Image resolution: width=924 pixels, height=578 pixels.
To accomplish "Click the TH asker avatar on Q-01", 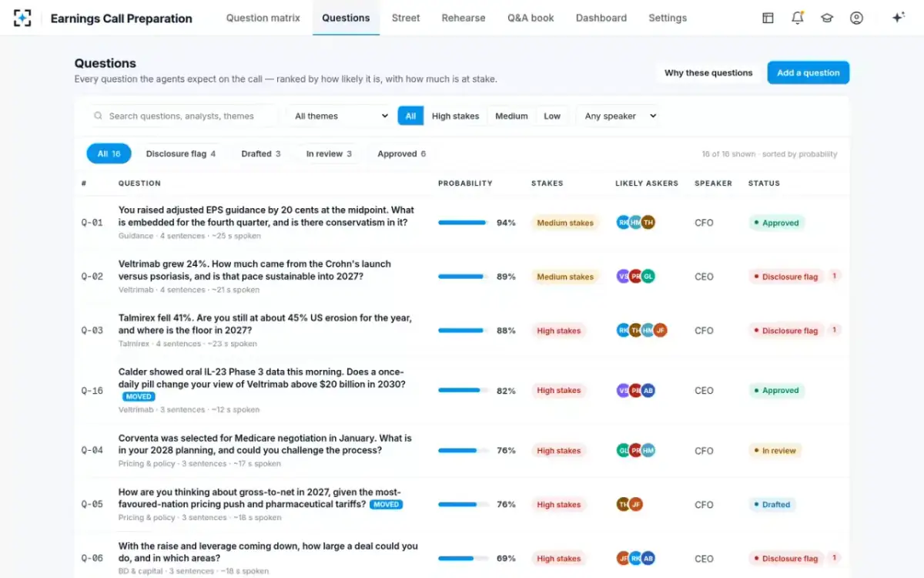I will (x=648, y=223).
